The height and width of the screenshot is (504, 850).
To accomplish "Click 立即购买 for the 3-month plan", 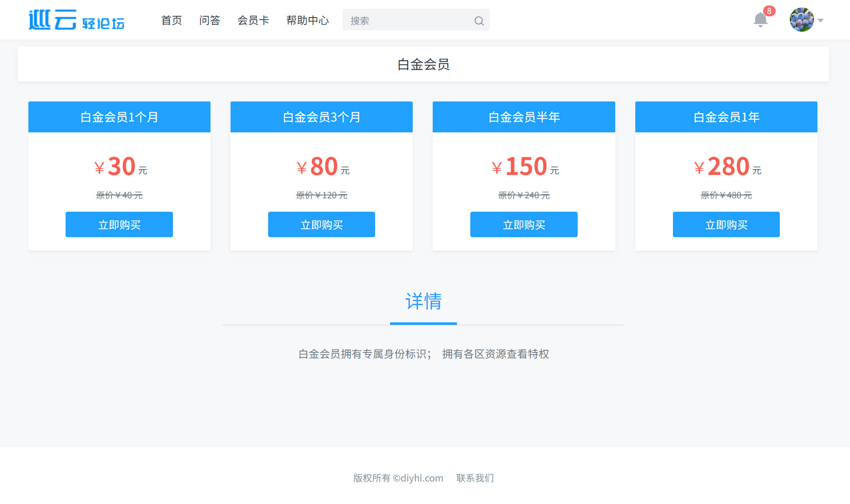I will (x=321, y=225).
